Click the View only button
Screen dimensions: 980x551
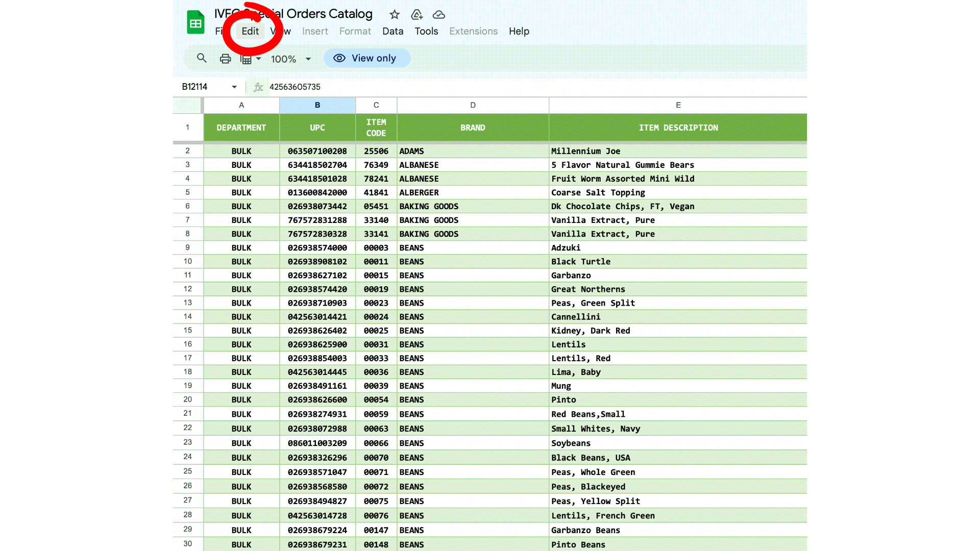point(366,58)
